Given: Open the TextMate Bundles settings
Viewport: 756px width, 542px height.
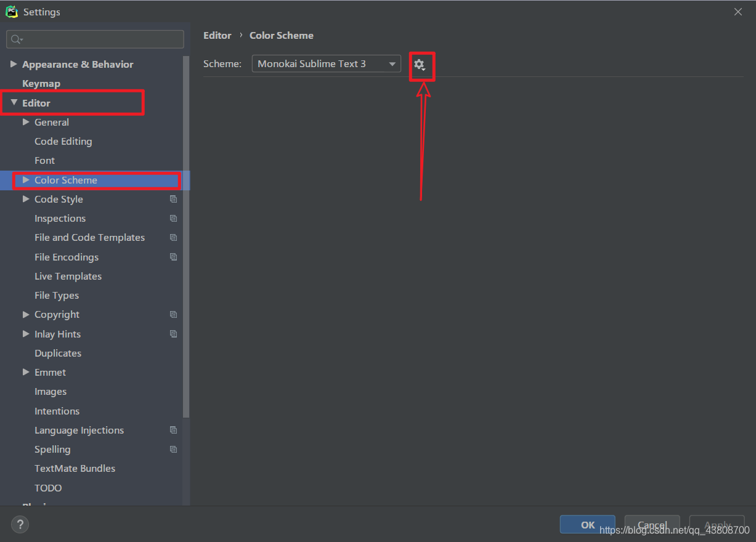Looking at the screenshot, I should tap(75, 468).
